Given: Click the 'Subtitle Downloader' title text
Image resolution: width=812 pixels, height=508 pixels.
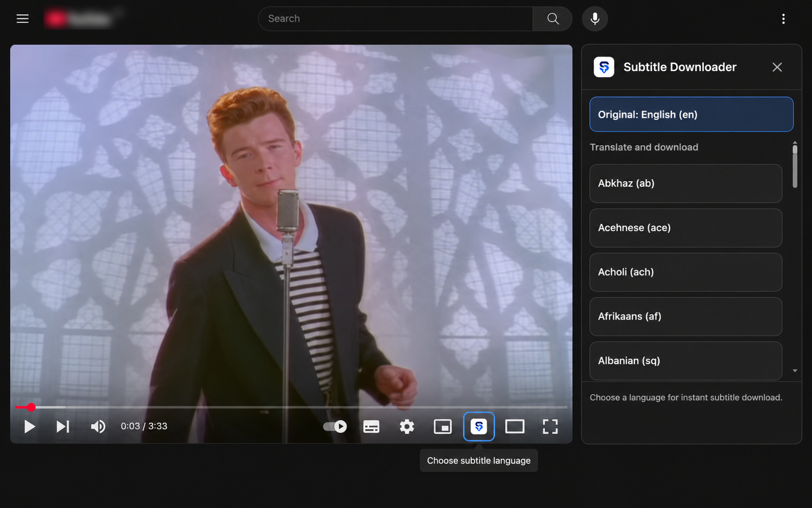Looking at the screenshot, I should [x=680, y=67].
